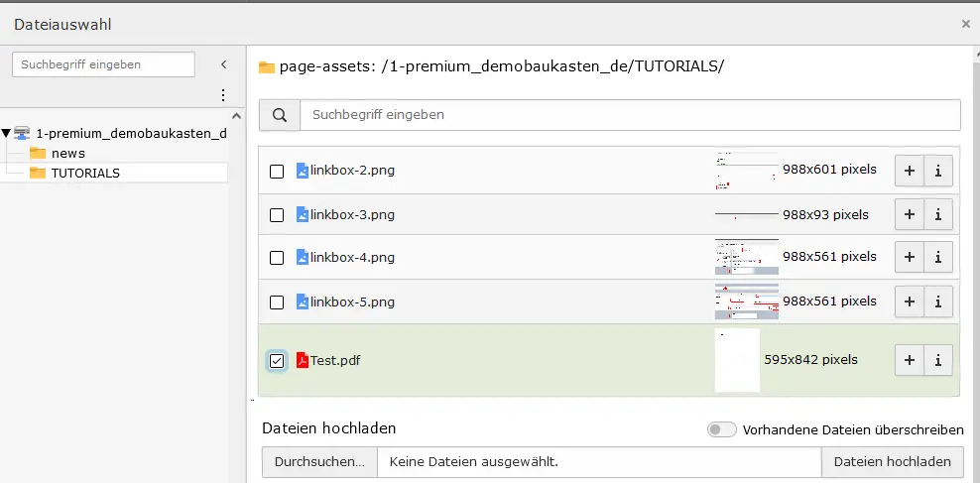The image size is (980, 483).
Task: Click the plus icon for Test.pdf
Action: point(910,360)
